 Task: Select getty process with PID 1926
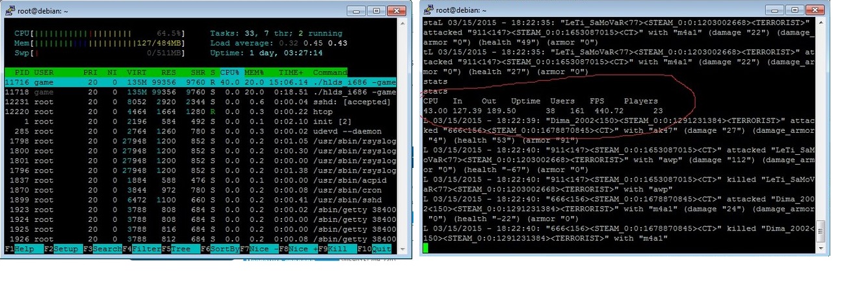point(200,239)
